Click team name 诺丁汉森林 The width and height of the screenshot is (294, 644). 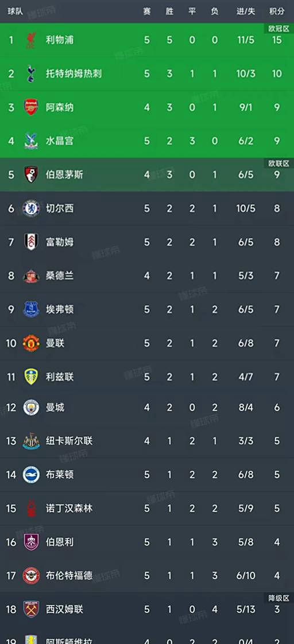[69, 509]
